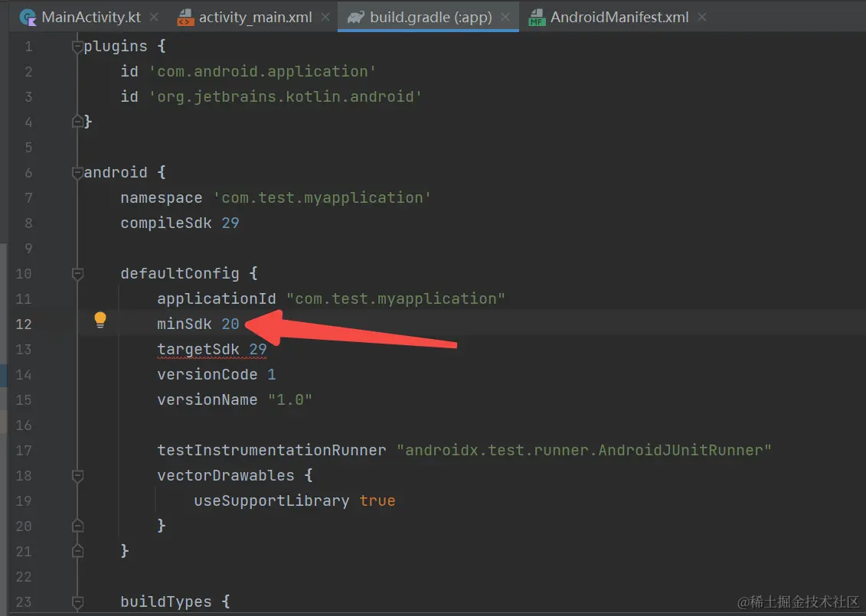Click the namespace string 'com.test.myapplication'
The height and width of the screenshot is (616, 866).
[x=322, y=197]
